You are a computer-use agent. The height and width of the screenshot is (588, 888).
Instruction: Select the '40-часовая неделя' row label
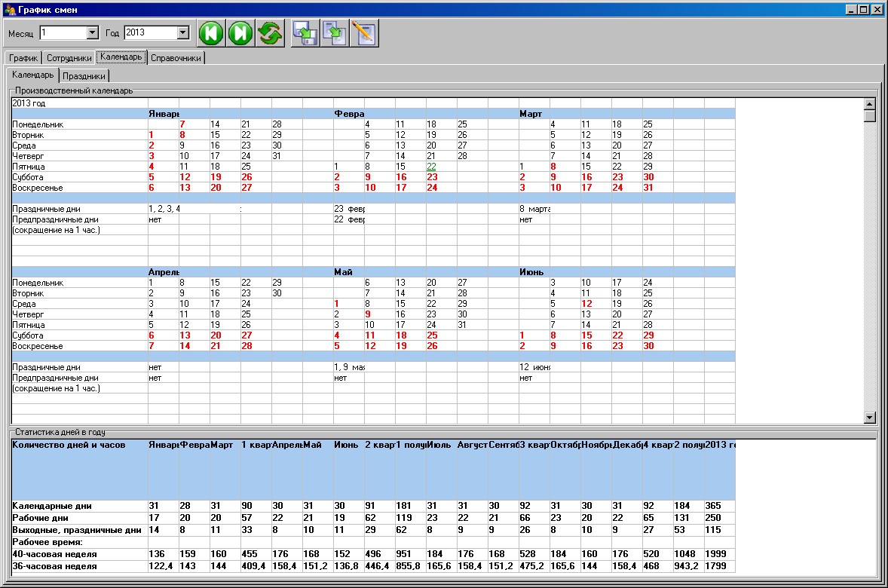click(x=79, y=554)
